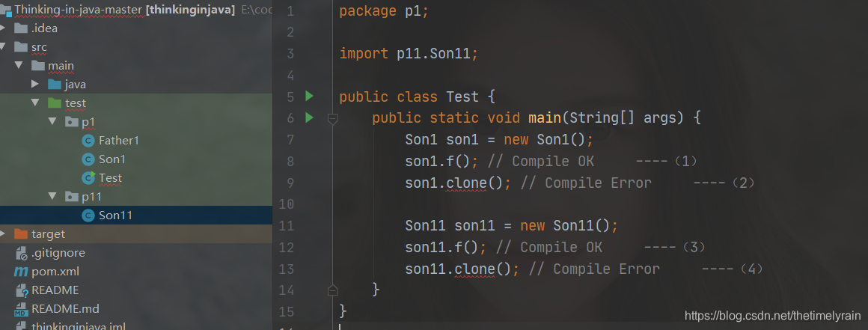Expand the java folder arrow

coord(35,85)
